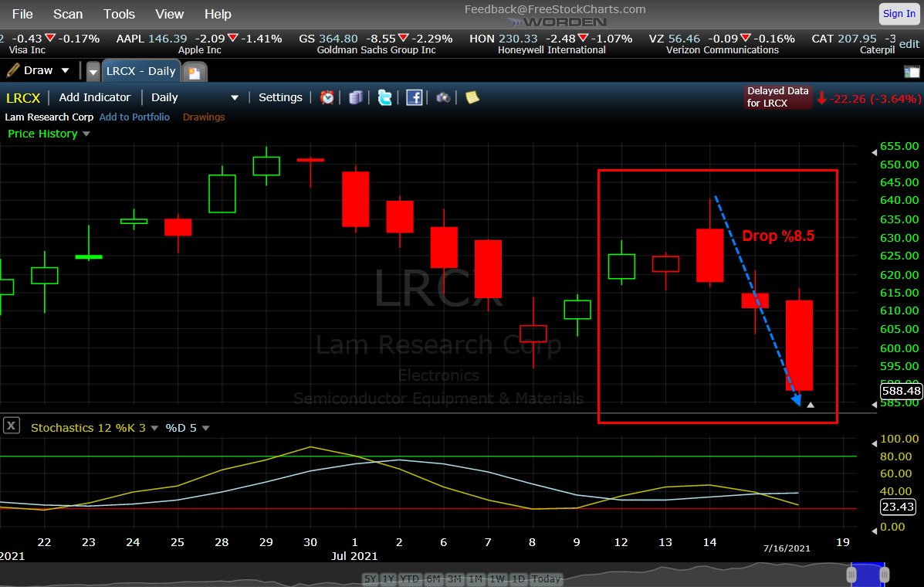Set the time range to 1M
Screen dimensions: 924x587
pos(476,579)
